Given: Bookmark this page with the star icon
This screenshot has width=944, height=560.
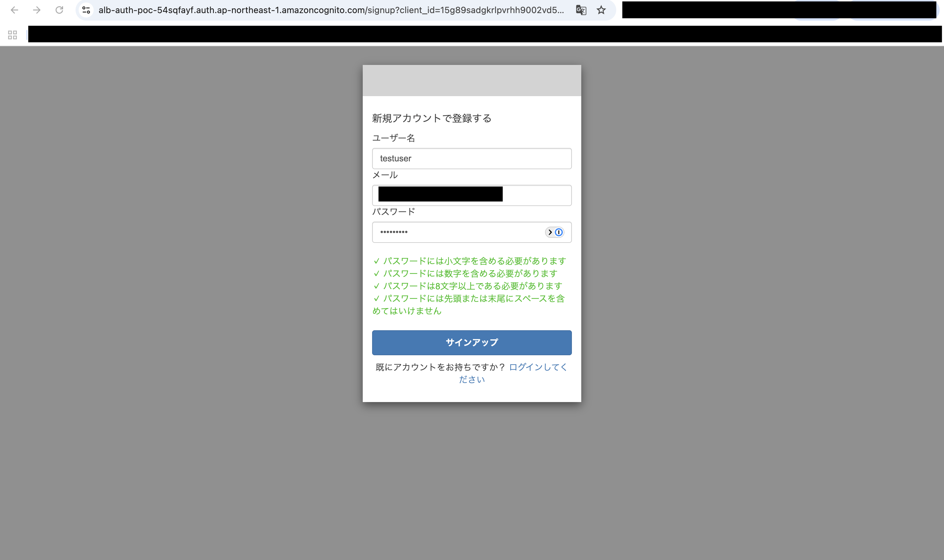Looking at the screenshot, I should point(601,10).
